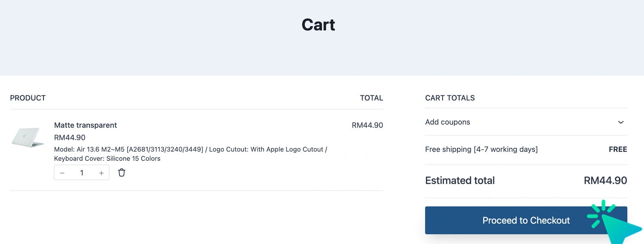The image size is (644, 244).
Task: Increase quantity with the plus button
Action: click(101, 173)
